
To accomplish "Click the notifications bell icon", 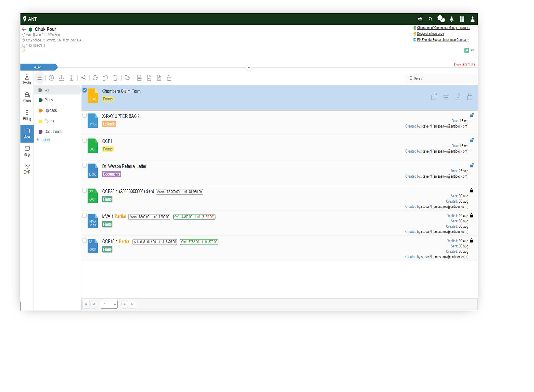I will pyautogui.click(x=452, y=19).
